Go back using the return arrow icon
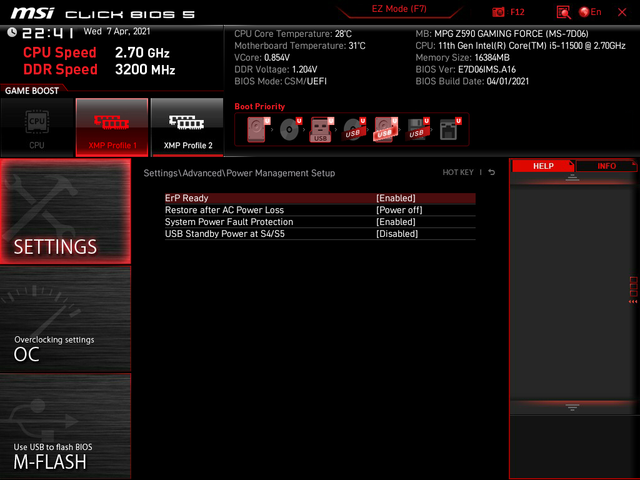Image resolution: width=640 pixels, height=480 pixels. click(x=492, y=172)
